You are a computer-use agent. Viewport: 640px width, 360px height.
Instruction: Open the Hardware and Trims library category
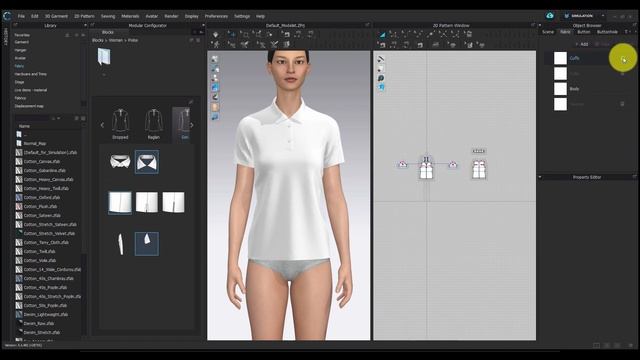pos(31,74)
